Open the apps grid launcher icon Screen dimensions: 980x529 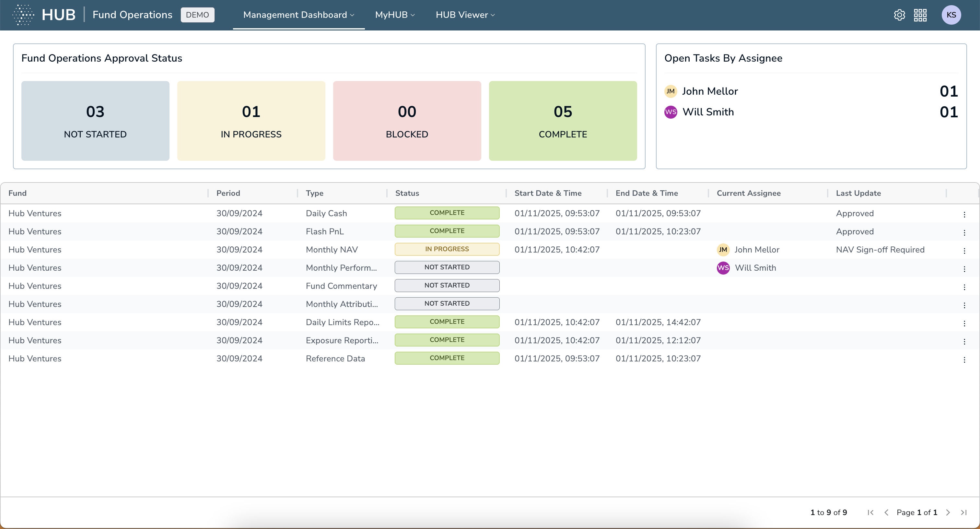[920, 15]
